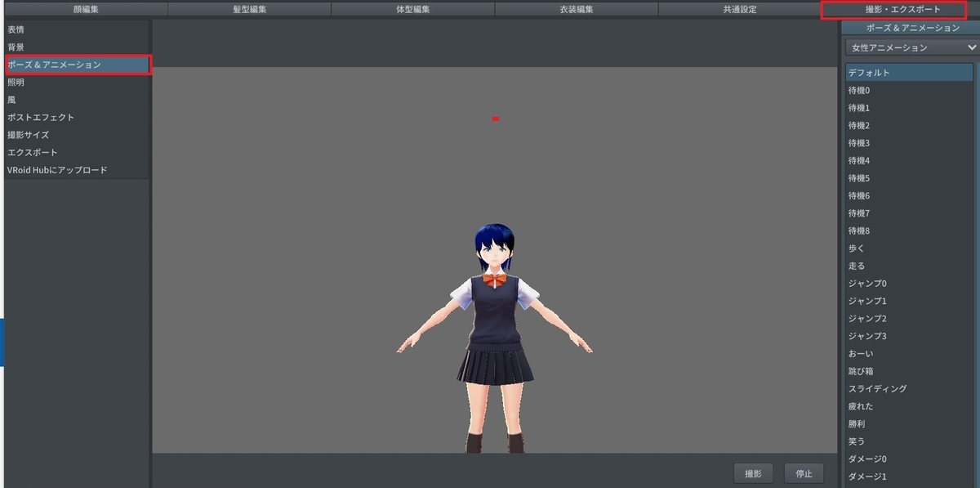
Task: Play the おーい animation
Action: click(911, 354)
